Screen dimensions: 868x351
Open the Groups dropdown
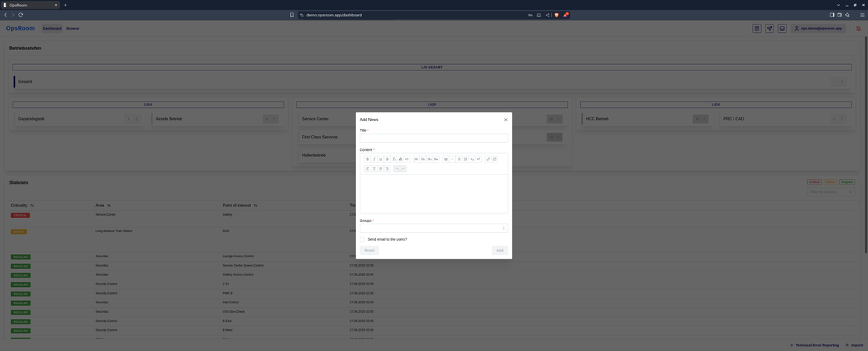(433, 228)
